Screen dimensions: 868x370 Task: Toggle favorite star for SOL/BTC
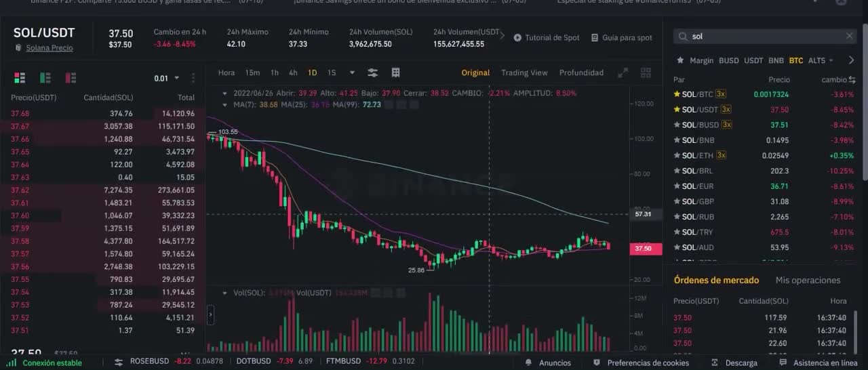pos(677,94)
